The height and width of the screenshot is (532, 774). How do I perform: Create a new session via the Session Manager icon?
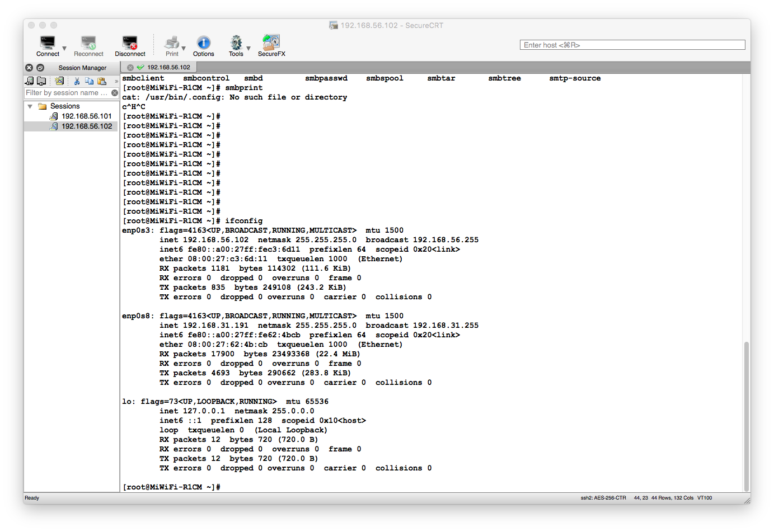pos(59,81)
